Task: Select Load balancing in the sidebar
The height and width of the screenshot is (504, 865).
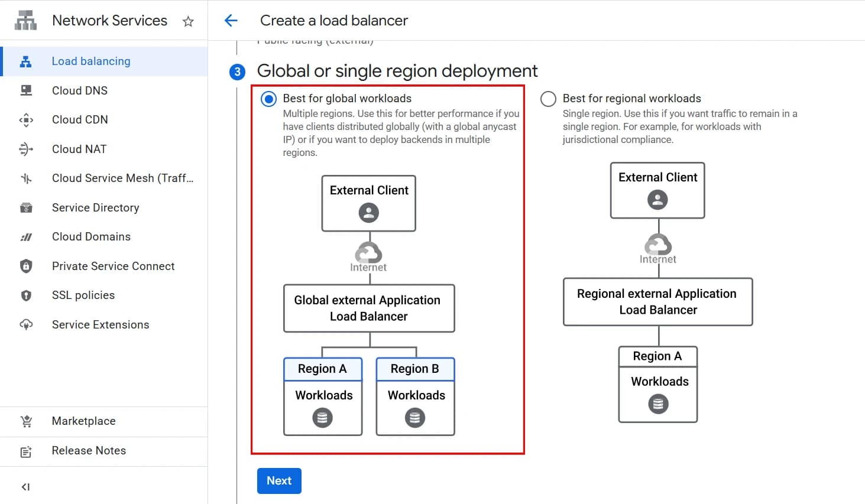Action: (90, 61)
